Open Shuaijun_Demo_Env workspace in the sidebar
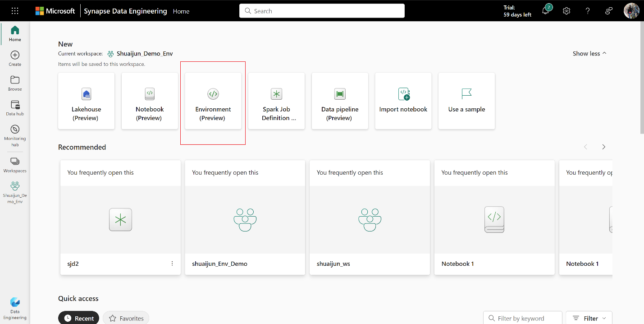Viewport: 644px width, 324px height. [15, 193]
